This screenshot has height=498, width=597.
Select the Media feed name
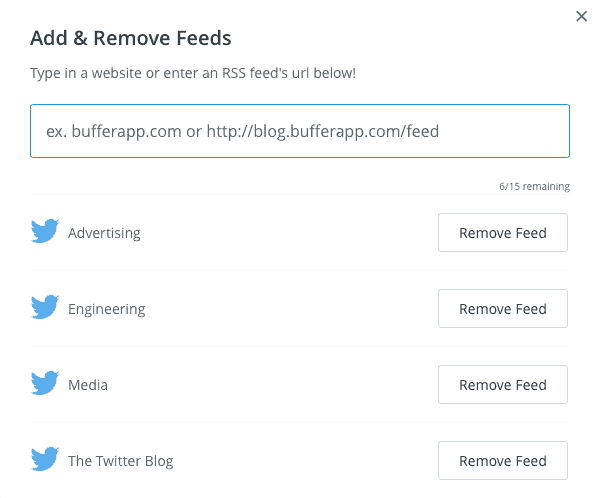point(88,385)
